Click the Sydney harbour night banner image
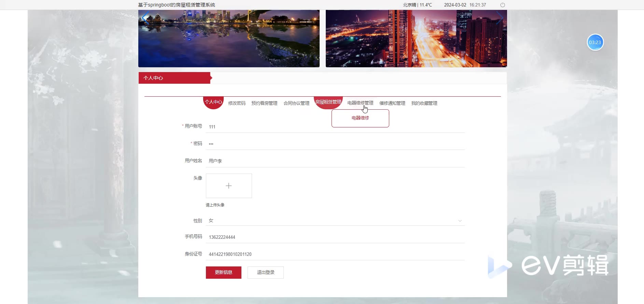 coord(229,38)
